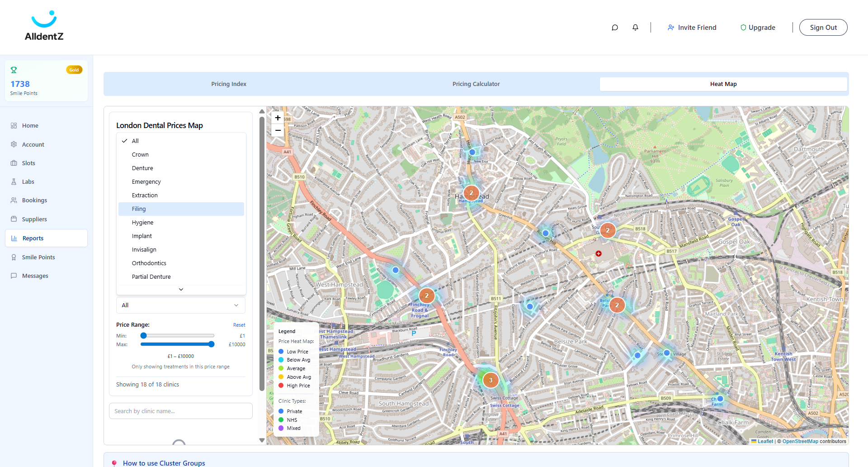Expand the treatment list down chevron

click(x=181, y=289)
